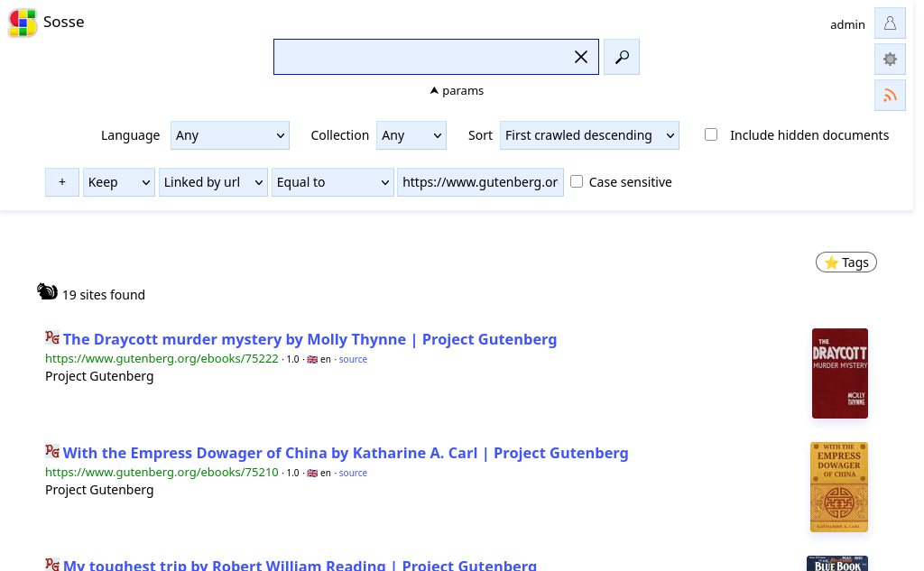Open With the Empress Dowager of China title
This screenshot has height=571, width=924.
coord(346,453)
